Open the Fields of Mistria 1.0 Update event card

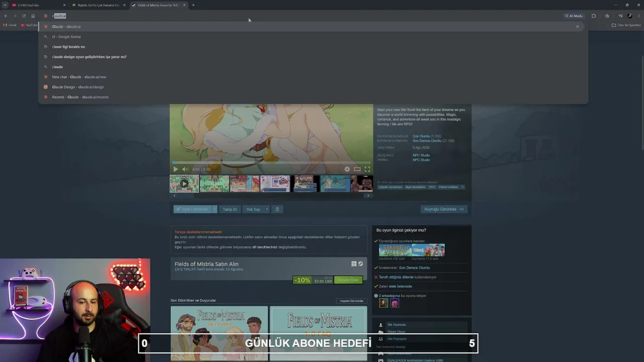tap(219, 333)
